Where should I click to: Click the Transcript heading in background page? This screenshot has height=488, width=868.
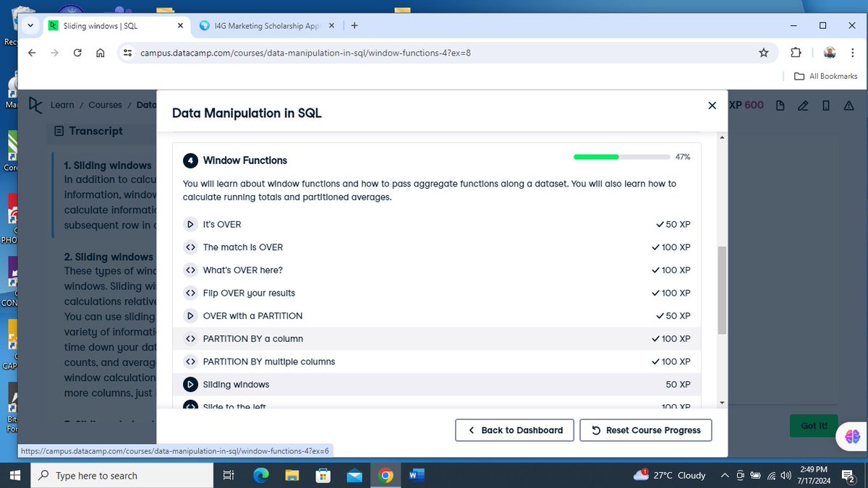pos(95,131)
